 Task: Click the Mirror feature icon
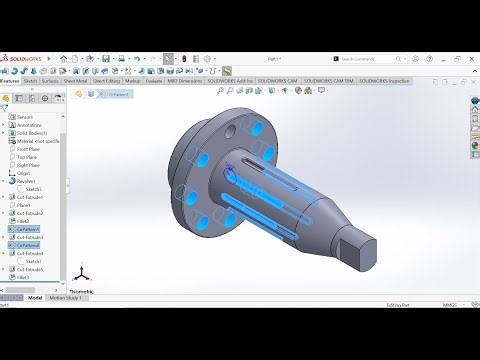[x=189, y=71]
